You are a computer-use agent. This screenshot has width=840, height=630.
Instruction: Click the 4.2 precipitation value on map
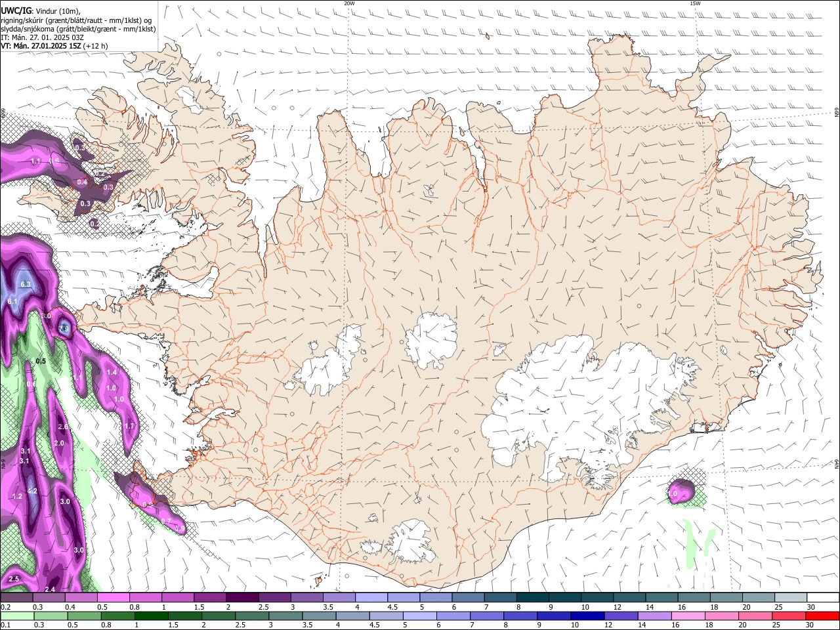(x=32, y=491)
